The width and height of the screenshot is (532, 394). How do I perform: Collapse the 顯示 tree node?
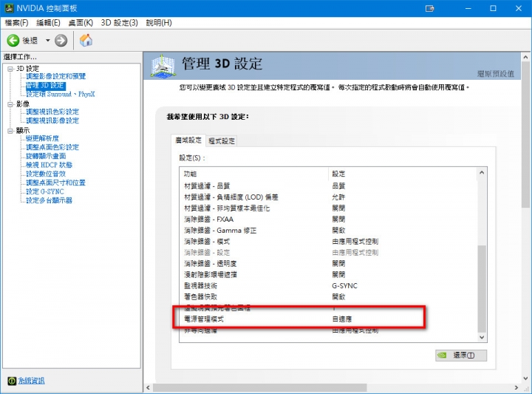coord(10,131)
